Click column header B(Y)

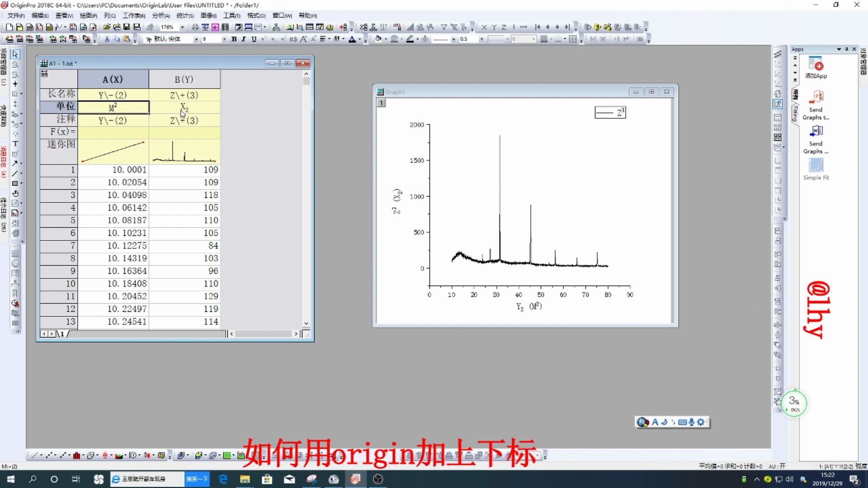pos(184,80)
